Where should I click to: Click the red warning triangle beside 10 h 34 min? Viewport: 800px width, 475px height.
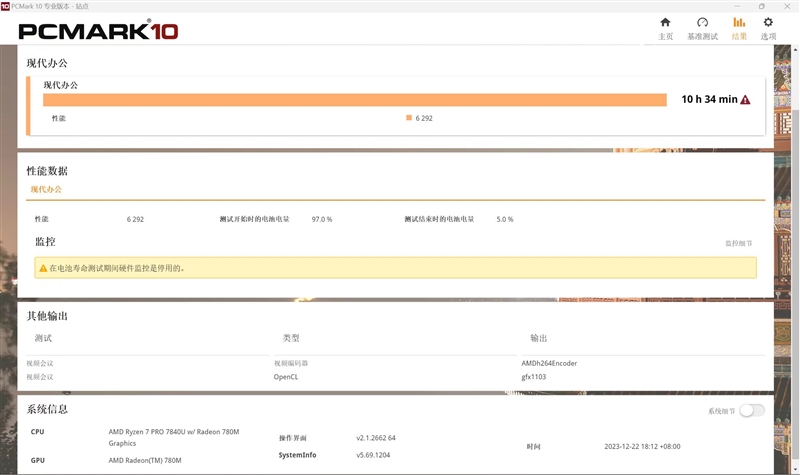coord(745,100)
